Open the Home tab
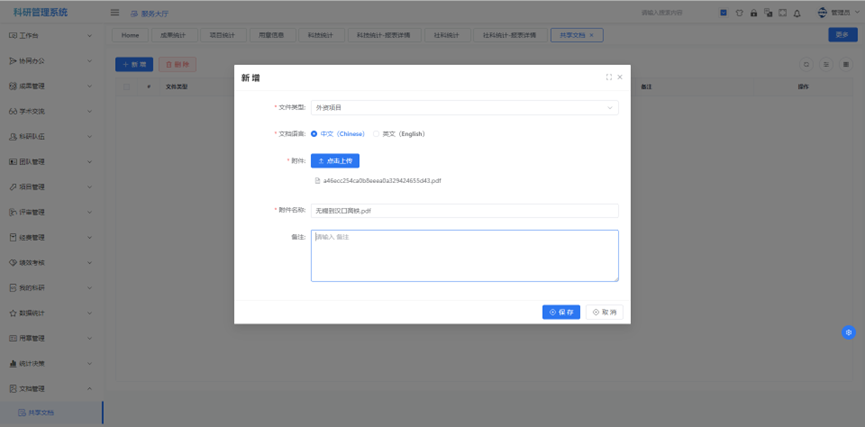The width and height of the screenshot is (865, 427). 130,35
